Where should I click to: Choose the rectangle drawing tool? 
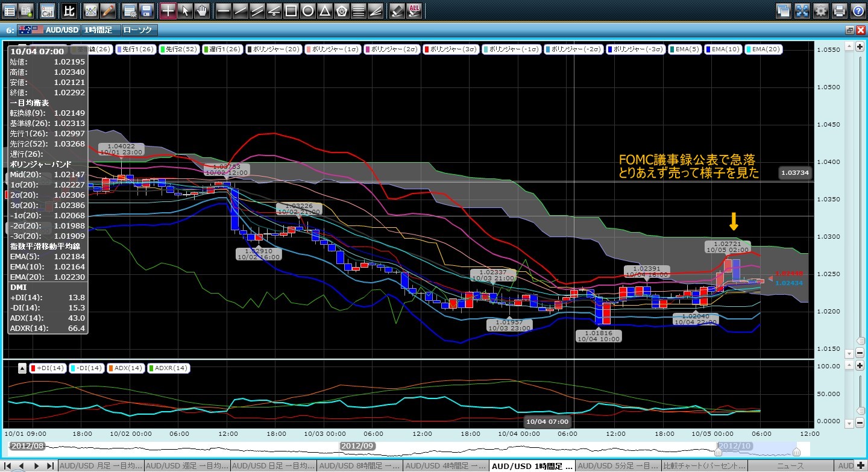coord(291,10)
